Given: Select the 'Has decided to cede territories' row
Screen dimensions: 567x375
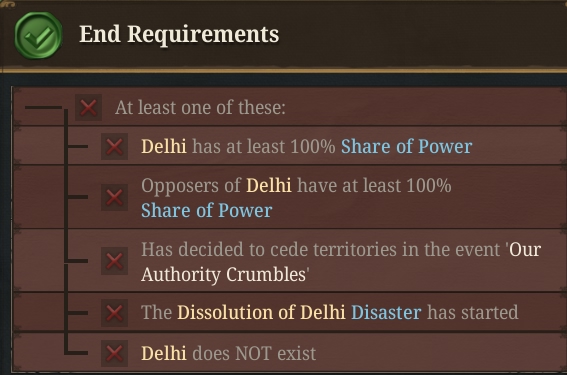Looking at the screenshot, I should pyautogui.click(x=289, y=261).
